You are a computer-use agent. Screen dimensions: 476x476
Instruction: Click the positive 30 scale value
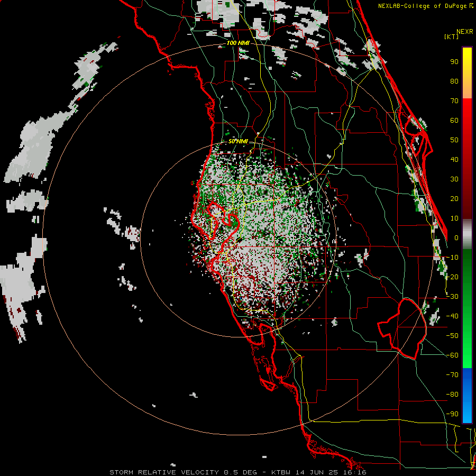(x=454, y=179)
